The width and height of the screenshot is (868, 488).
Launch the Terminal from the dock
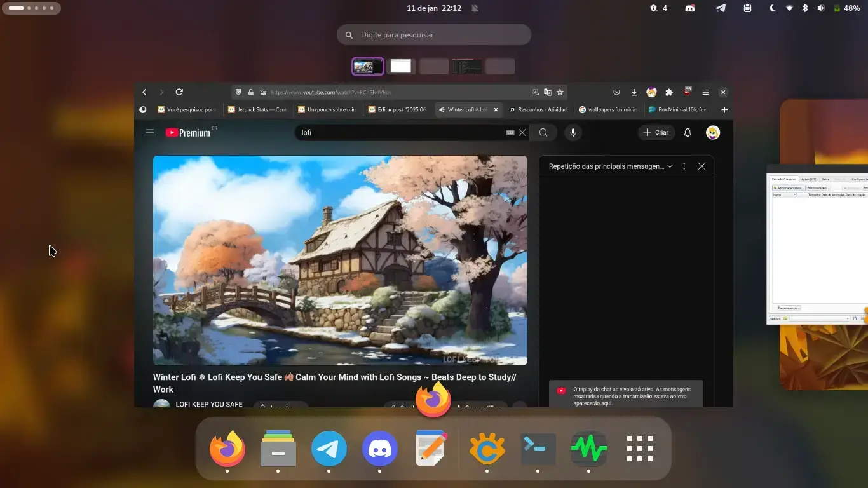click(538, 449)
